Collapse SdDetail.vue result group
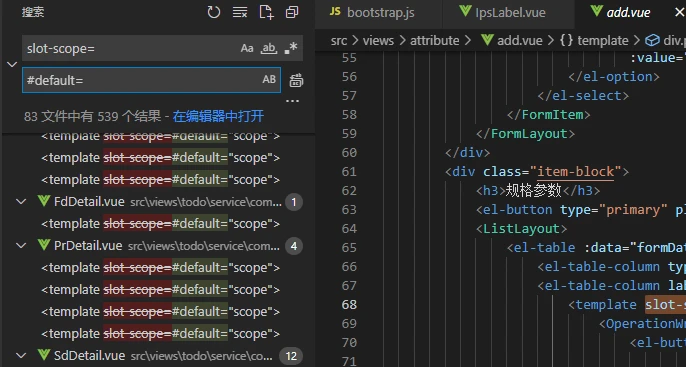This screenshot has height=367, width=686. pyautogui.click(x=21, y=355)
